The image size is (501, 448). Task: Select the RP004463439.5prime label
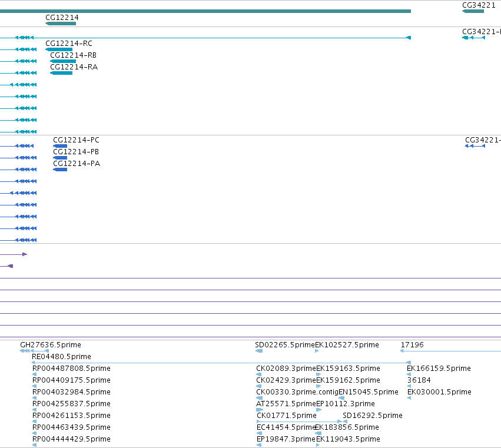pos(71,427)
